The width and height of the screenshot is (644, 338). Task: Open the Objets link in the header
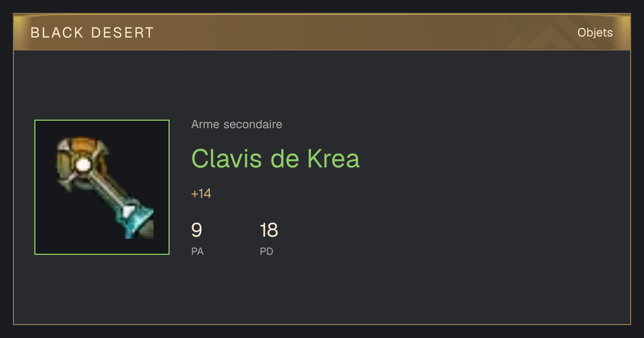pyautogui.click(x=595, y=33)
